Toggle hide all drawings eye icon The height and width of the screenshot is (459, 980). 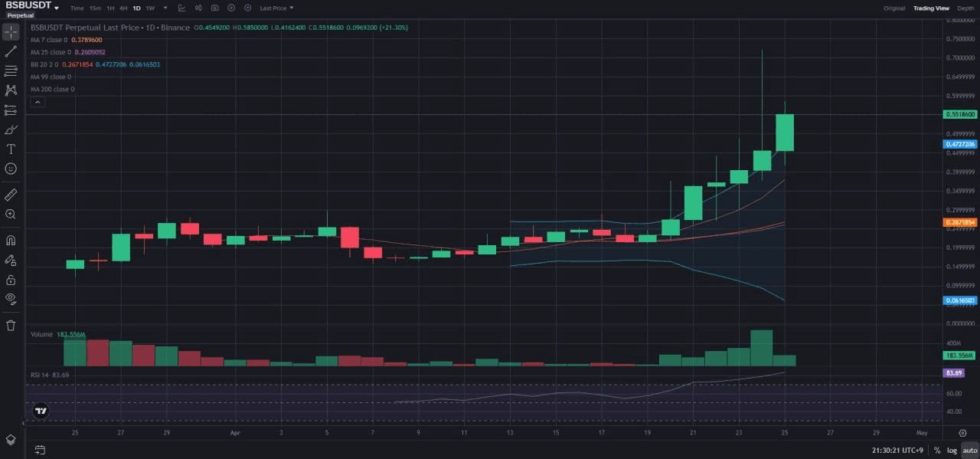11,299
